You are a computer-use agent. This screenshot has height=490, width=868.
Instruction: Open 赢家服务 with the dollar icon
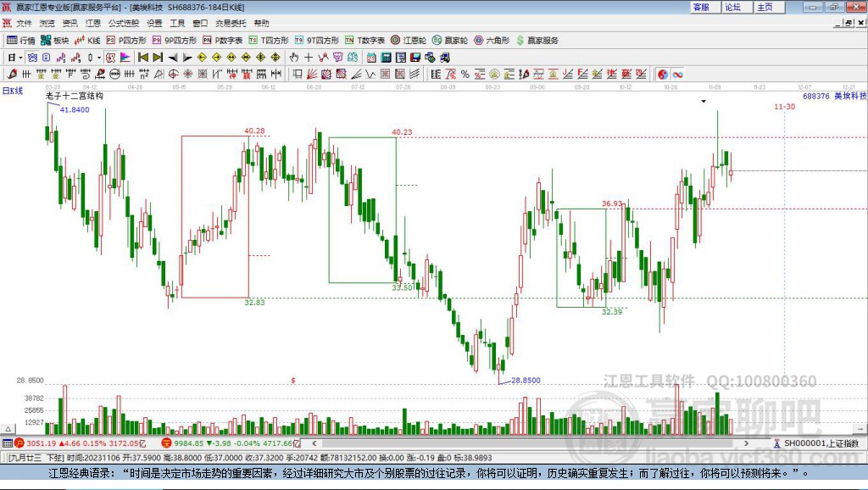pos(537,41)
